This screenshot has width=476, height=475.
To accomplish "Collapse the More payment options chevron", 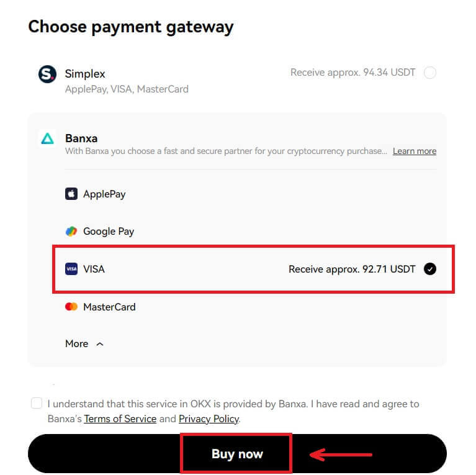I will 100,343.
